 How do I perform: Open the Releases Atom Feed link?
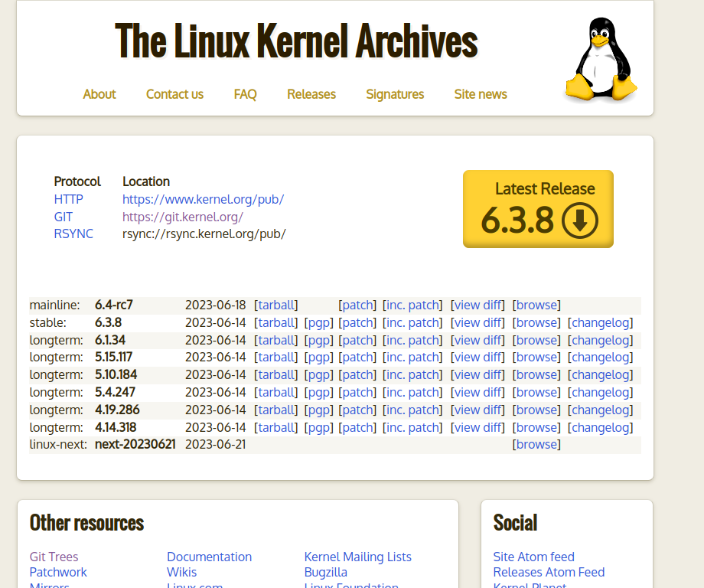pos(549,572)
